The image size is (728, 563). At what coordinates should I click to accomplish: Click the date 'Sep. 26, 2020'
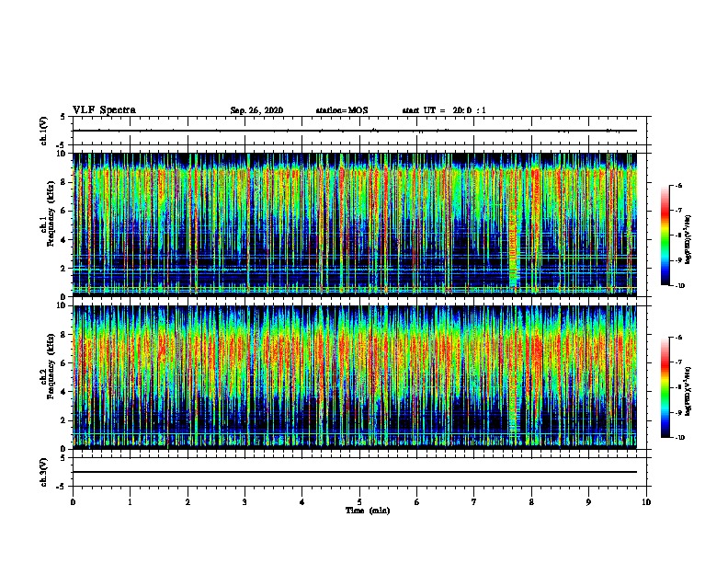coord(256,110)
